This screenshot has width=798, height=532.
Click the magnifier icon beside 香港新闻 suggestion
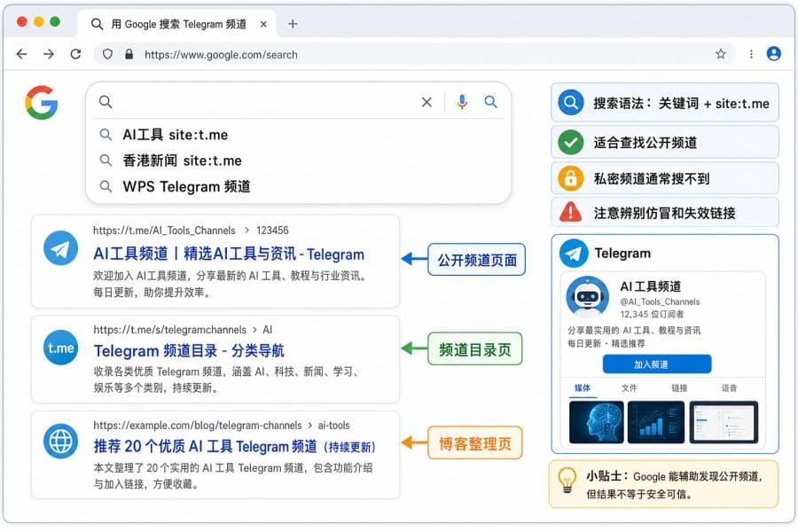point(106,160)
